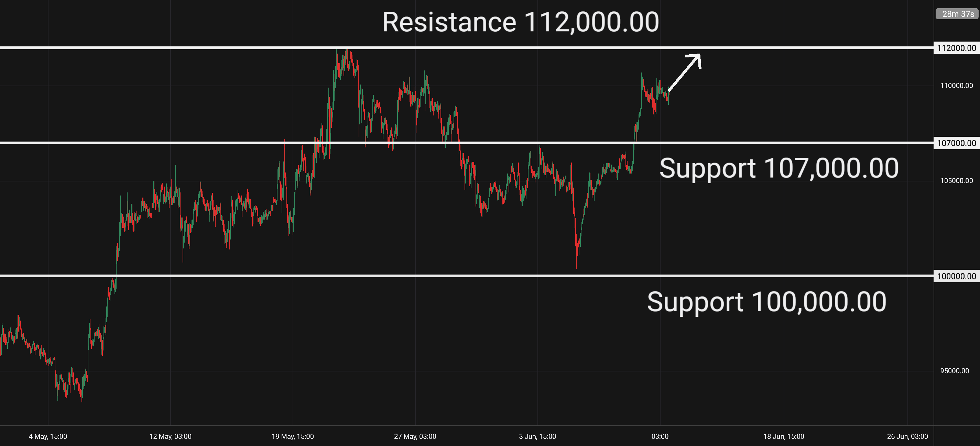The image size is (980, 446).
Task: Click the 12 May, 03:00 time label
Action: [171, 436]
